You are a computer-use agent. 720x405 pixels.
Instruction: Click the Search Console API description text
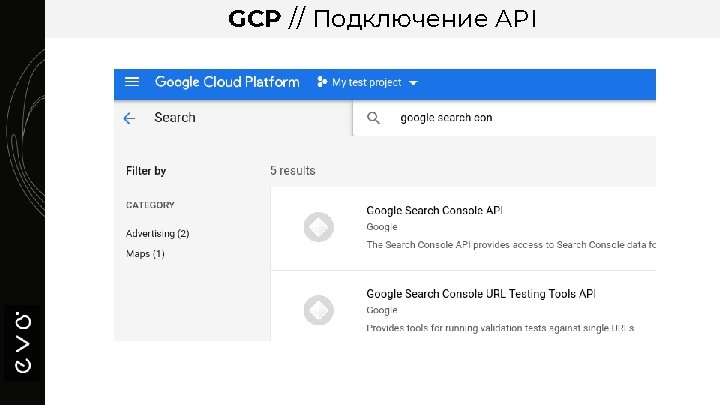coord(510,244)
